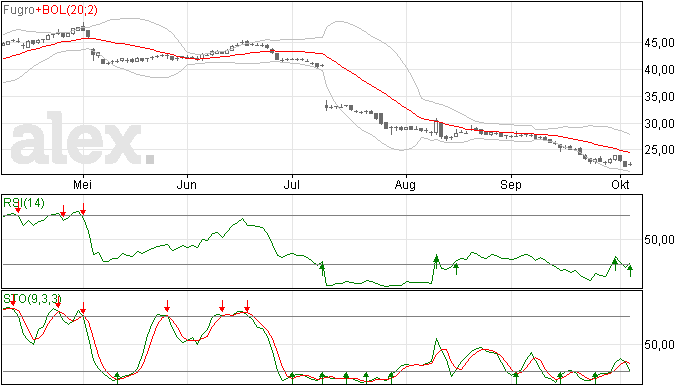The height and width of the screenshot is (387, 690).
Task: Click the last green arrow on the RSI line
Action: pos(631,271)
